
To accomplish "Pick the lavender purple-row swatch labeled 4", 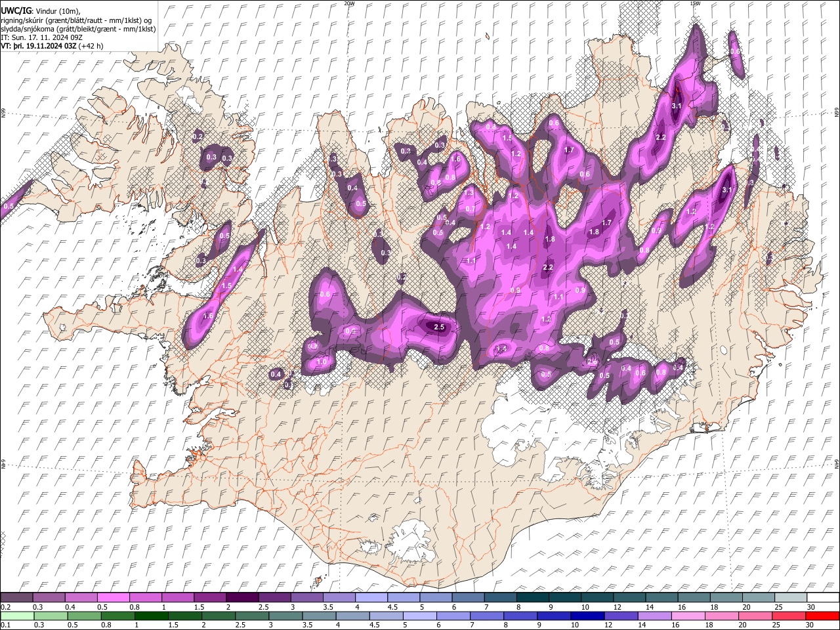I will click(371, 597).
